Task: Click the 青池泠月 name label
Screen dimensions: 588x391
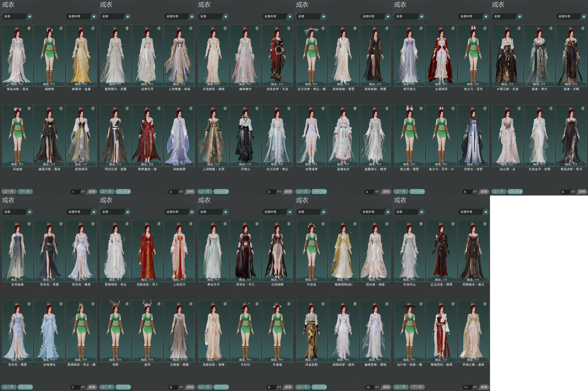Action: click(x=213, y=285)
